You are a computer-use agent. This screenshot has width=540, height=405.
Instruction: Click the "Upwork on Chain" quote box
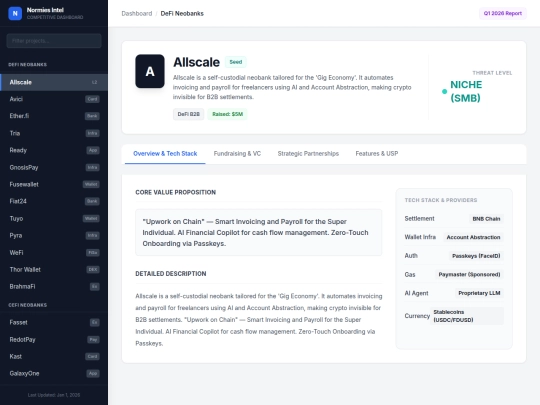pyautogui.click(x=259, y=232)
